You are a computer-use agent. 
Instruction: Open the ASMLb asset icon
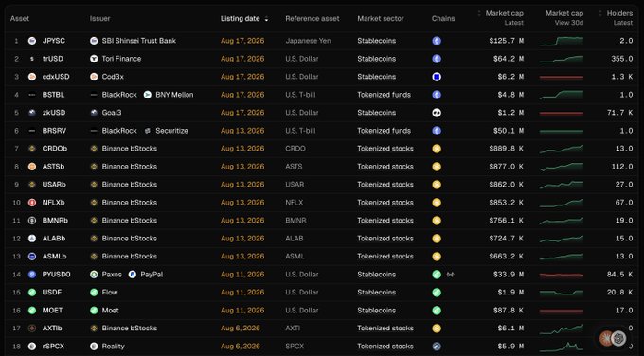(x=32, y=257)
